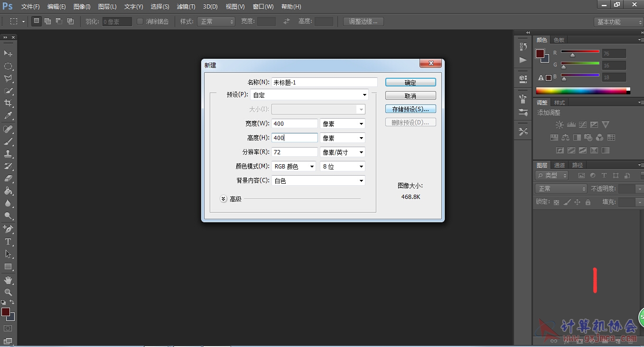Select the Quick Selection tool
Screen dimensions: 644x347
pos(8,91)
